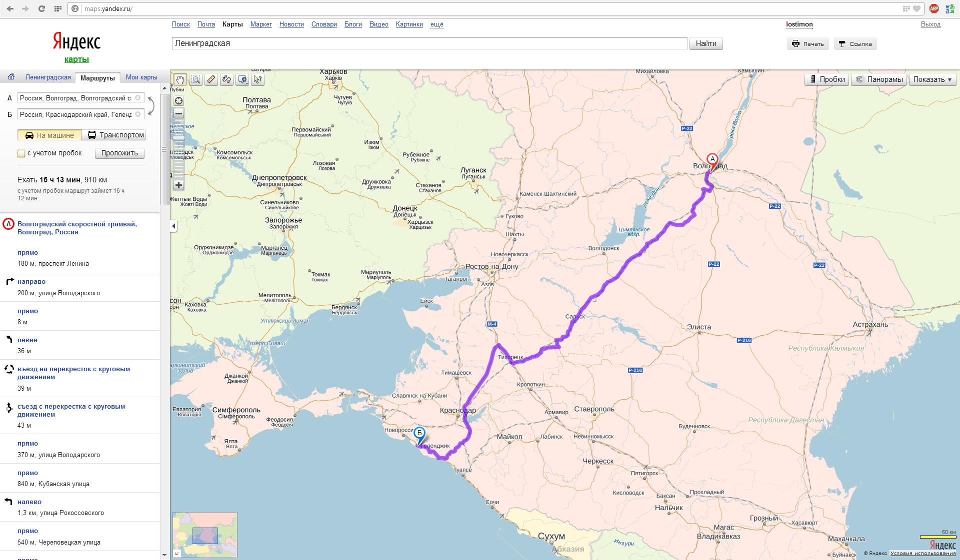Swap points A and B arrows
The width and height of the screenshot is (960, 560).
coord(151,106)
